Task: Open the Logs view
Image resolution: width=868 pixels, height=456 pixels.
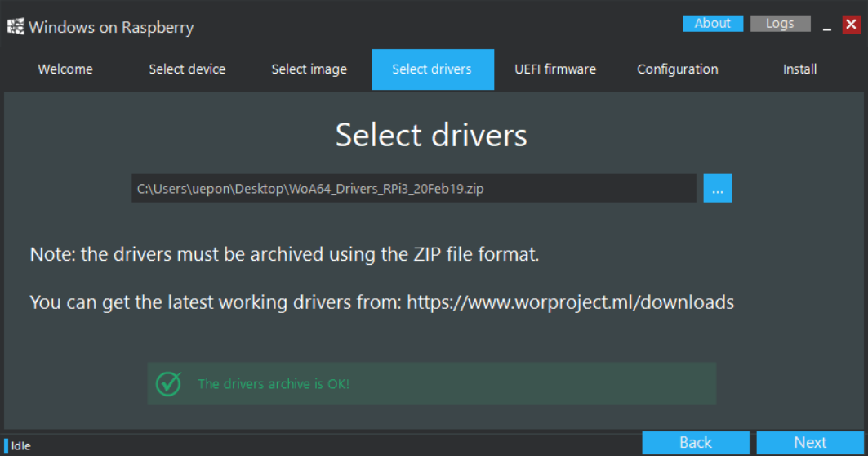Action: [x=780, y=23]
